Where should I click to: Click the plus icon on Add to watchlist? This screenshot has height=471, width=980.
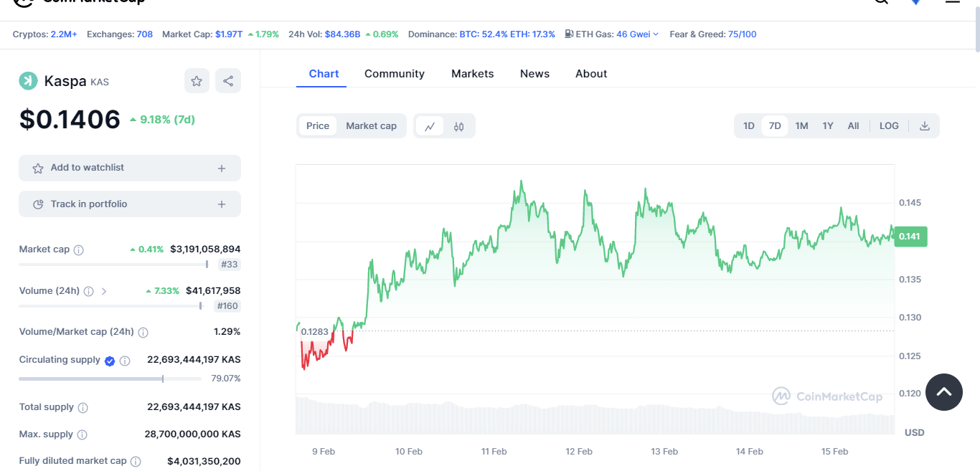(222, 168)
